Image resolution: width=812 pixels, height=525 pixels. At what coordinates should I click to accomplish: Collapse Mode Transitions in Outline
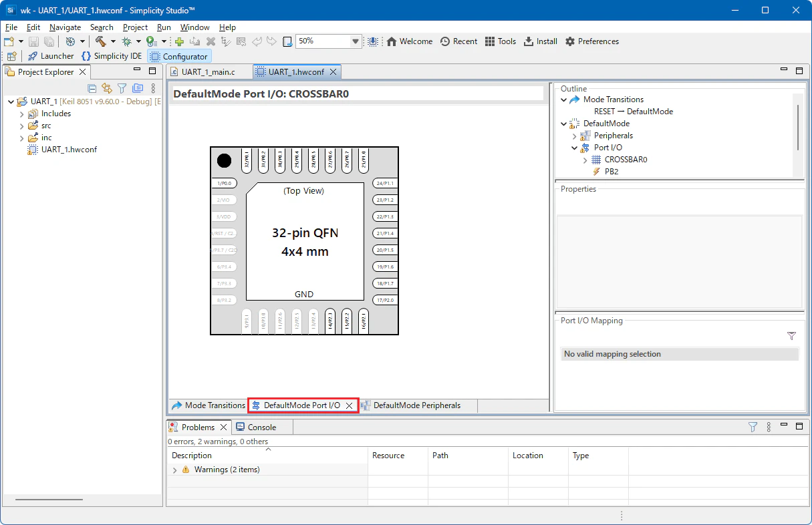point(564,100)
